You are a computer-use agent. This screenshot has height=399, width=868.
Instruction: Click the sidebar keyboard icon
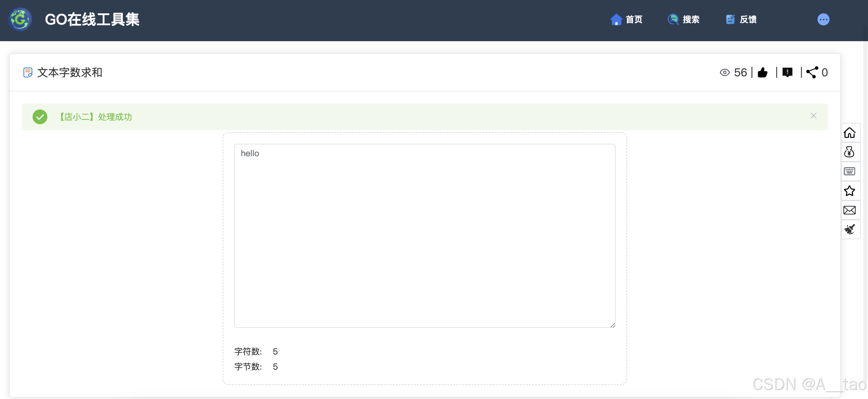point(849,172)
